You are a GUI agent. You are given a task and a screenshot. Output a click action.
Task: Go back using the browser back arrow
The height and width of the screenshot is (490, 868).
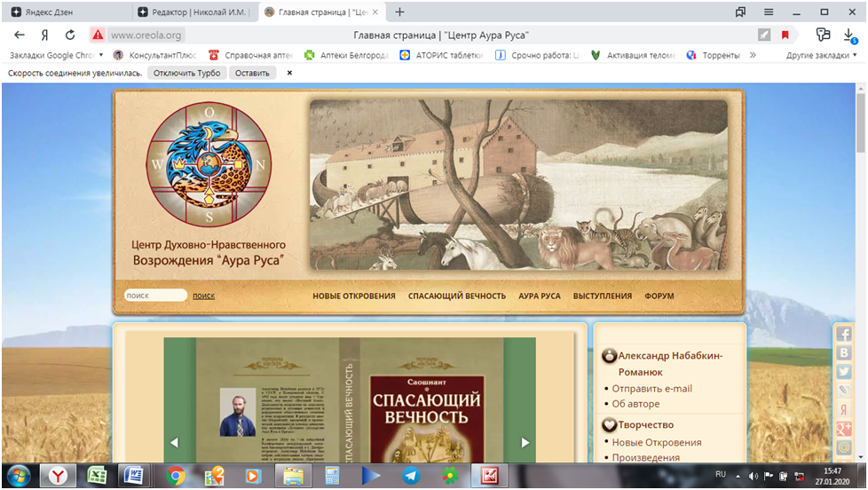20,35
